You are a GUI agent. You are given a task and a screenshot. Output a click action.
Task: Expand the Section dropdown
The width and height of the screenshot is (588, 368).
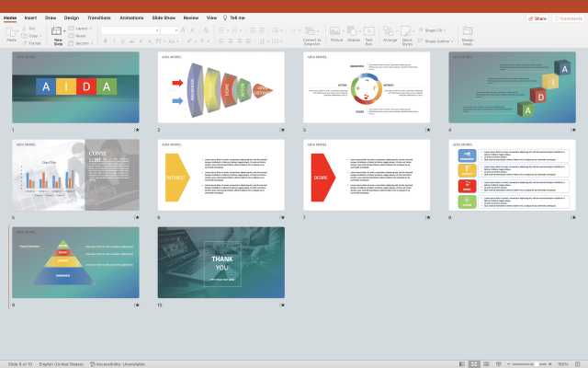click(x=83, y=42)
